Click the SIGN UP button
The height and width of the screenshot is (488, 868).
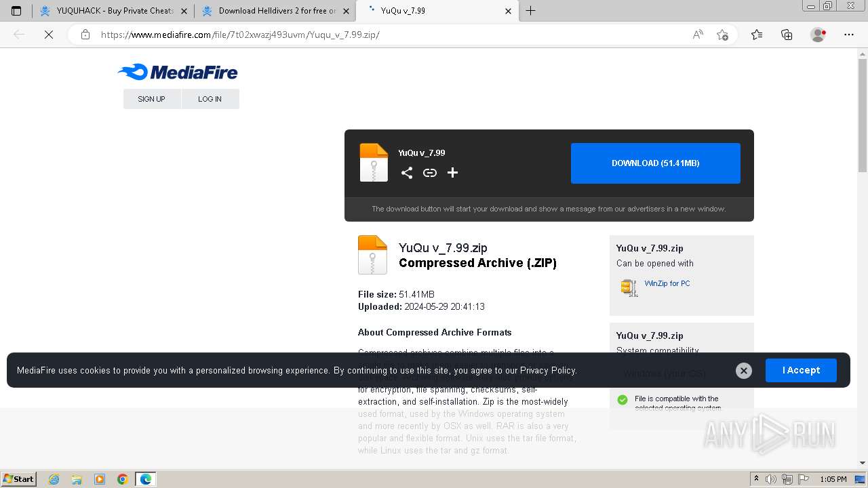pos(152,99)
